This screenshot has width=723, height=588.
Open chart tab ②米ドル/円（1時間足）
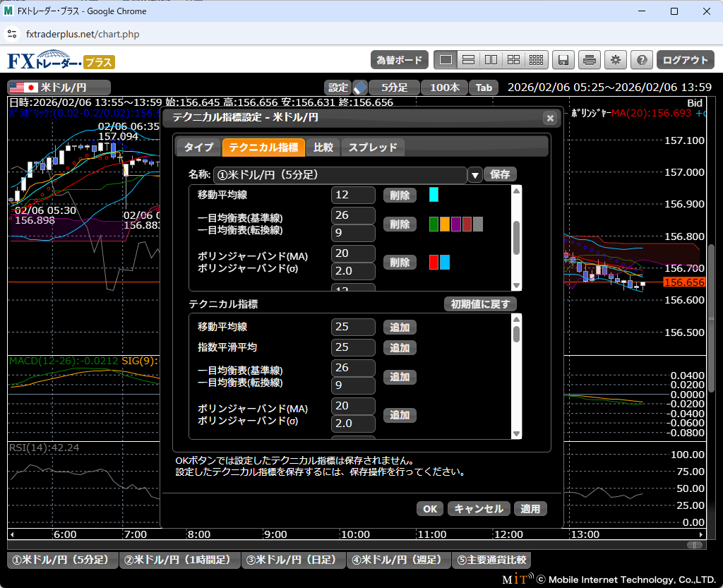(x=178, y=560)
